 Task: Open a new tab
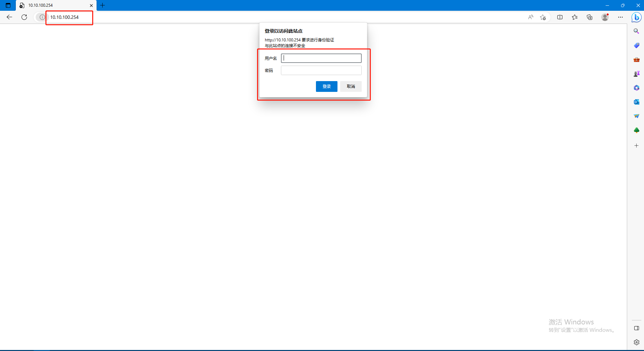click(103, 5)
